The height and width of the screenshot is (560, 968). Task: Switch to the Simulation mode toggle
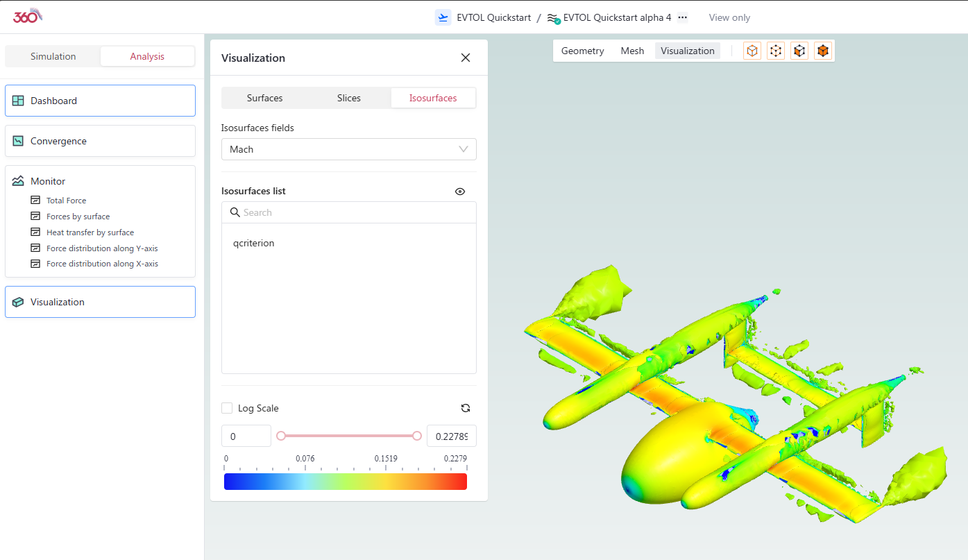(53, 56)
